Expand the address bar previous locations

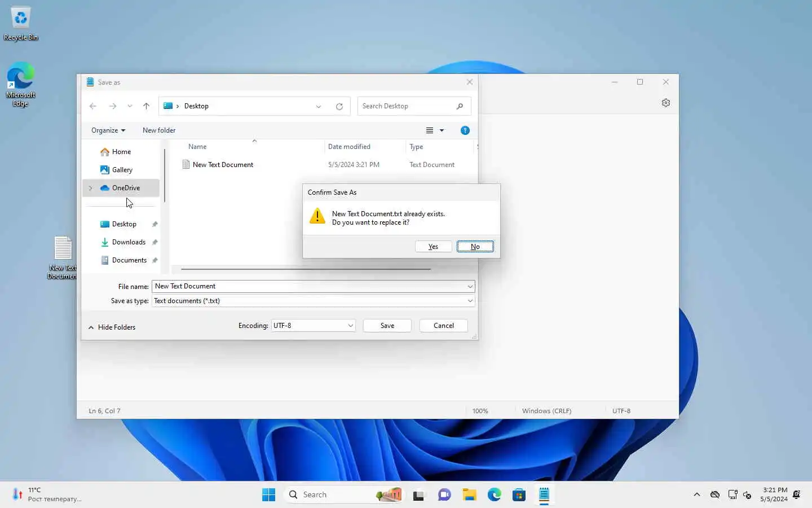319,106
